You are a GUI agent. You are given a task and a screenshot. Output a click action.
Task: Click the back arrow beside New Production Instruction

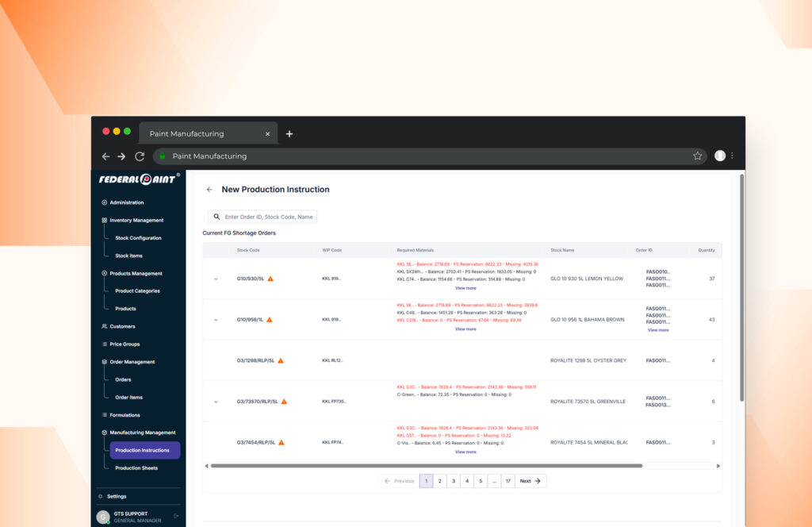point(209,190)
